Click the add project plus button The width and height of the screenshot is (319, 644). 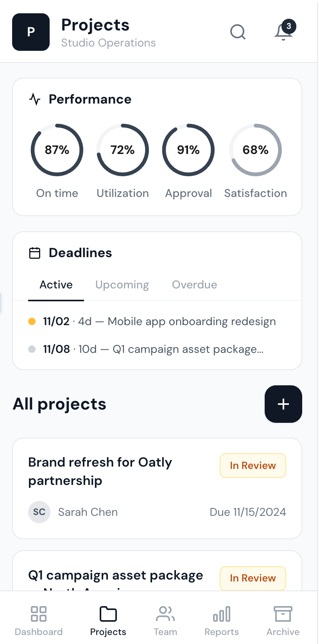coord(283,404)
